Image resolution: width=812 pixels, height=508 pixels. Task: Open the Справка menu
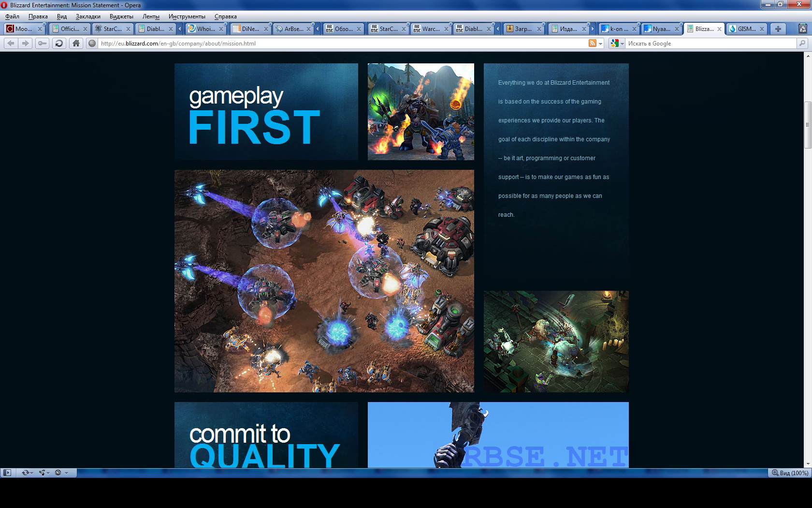pyautogui.click(x=226, y=16)
